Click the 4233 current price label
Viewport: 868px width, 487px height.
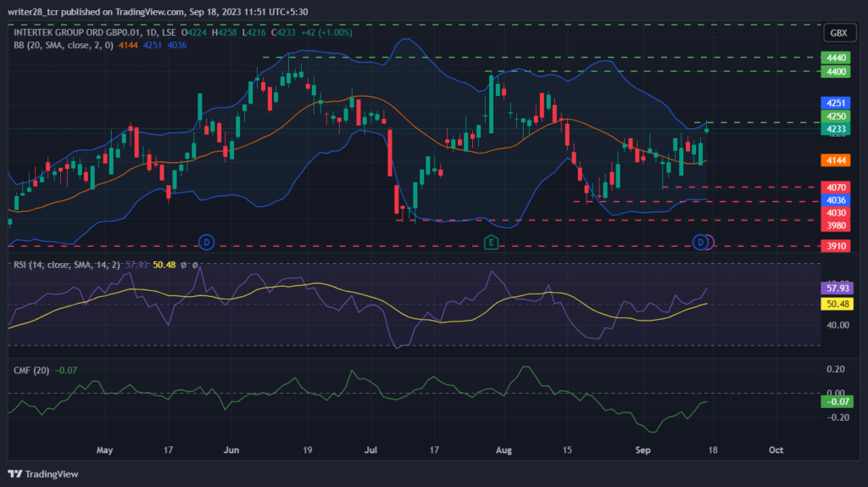tap(835, 129)
